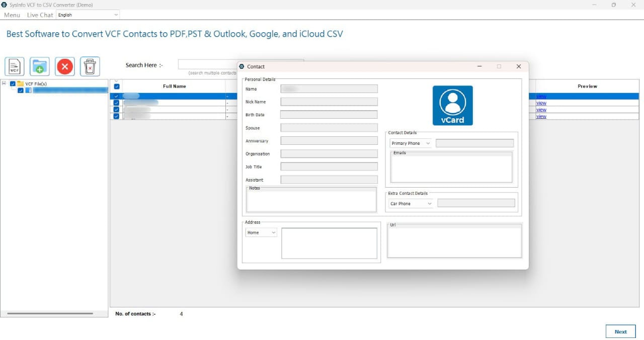
Task: Click the Search Here input box
Action: [207, 64]
